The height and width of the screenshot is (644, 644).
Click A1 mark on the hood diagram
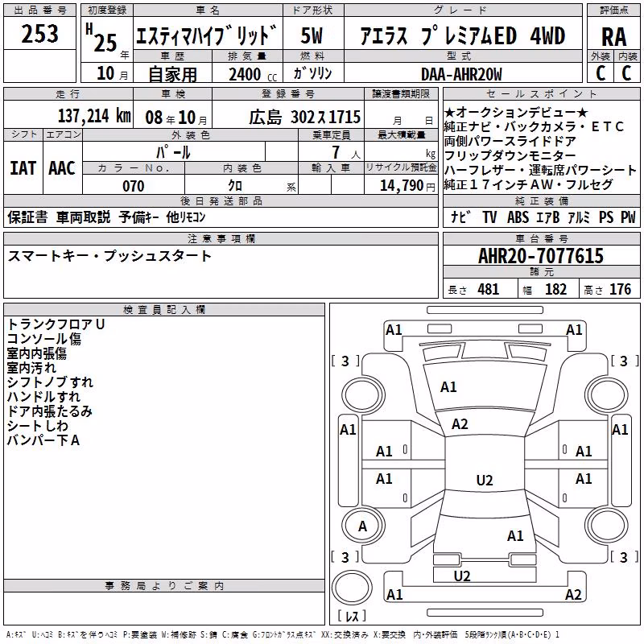point(448,387)
